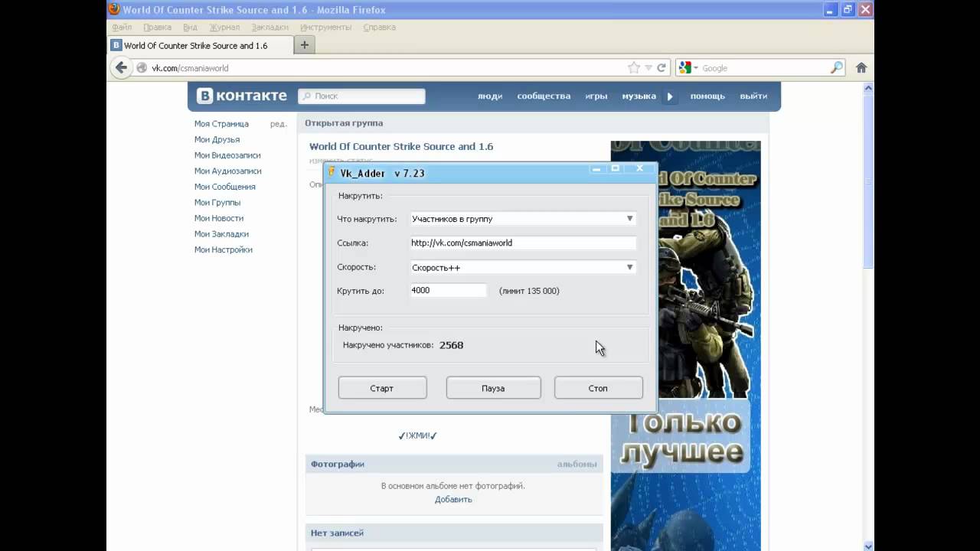Click the group avatar image
The width and height of the screenshot is (980, 551).
pos(686,344)
